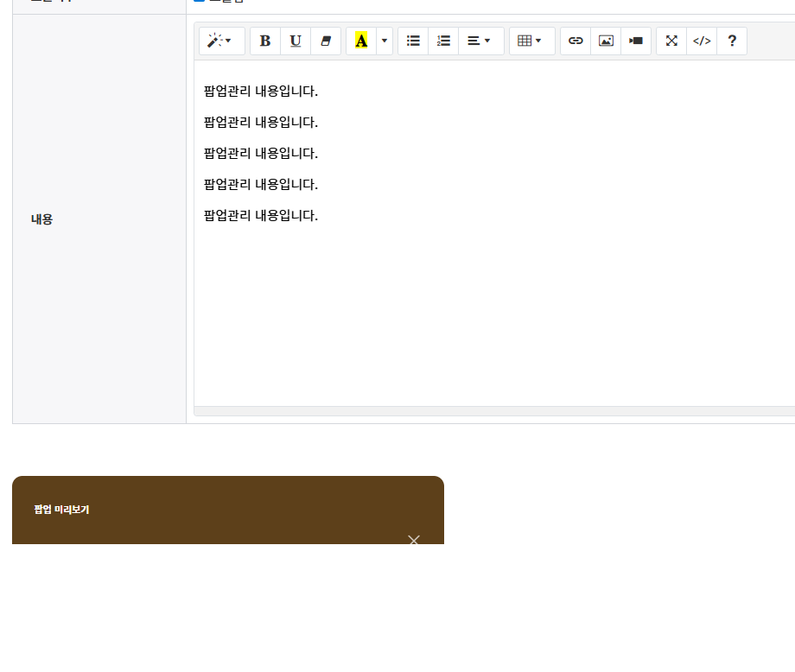
Task: Open the insert table dropdown
Action: (531, 41)
